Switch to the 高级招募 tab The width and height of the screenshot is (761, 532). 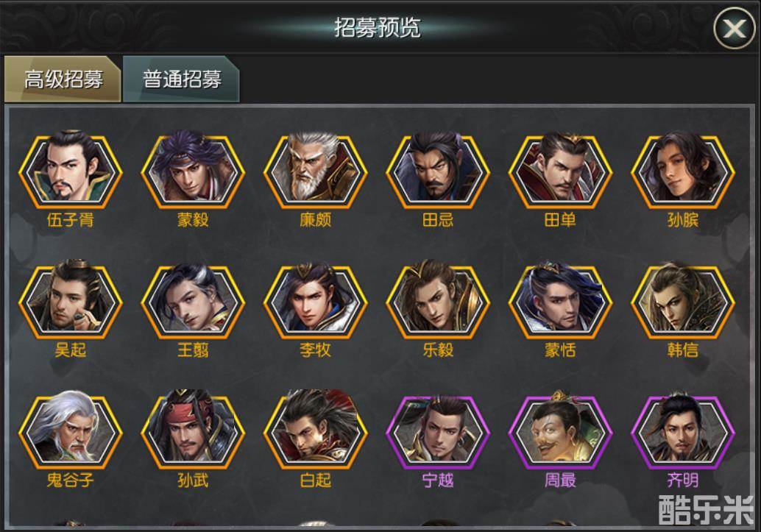tap(63, 79)
